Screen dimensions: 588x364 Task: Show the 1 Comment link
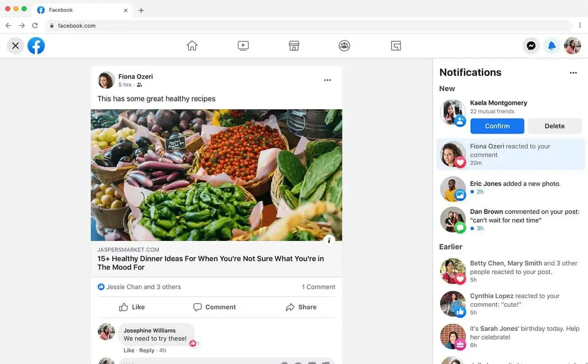point(318,287)
